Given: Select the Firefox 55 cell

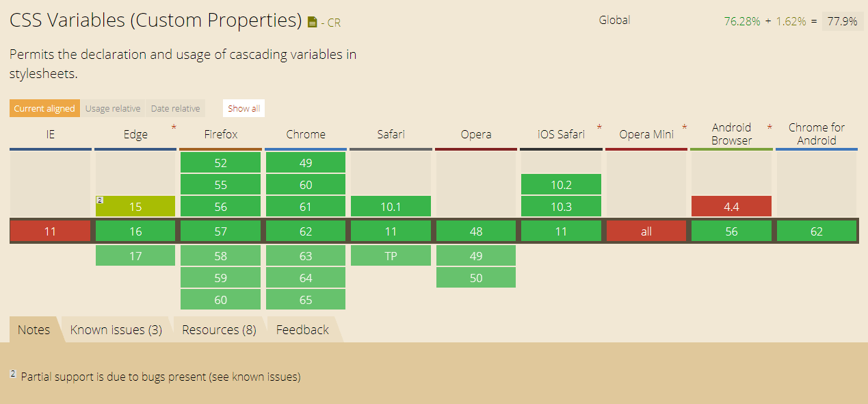Looking at the screenshot, I should [x=220, y=185].
